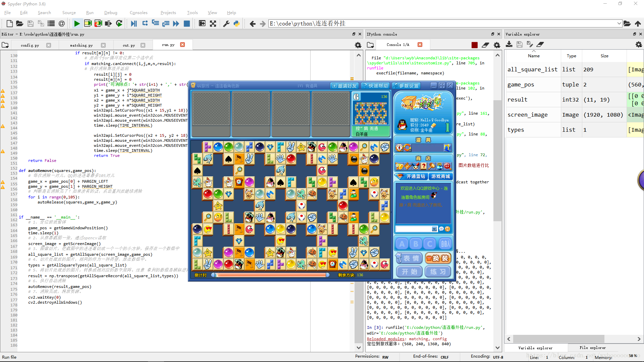Screen dimensions: 644x362
Task: Go back to previous directory
Action: coord(253,23)
